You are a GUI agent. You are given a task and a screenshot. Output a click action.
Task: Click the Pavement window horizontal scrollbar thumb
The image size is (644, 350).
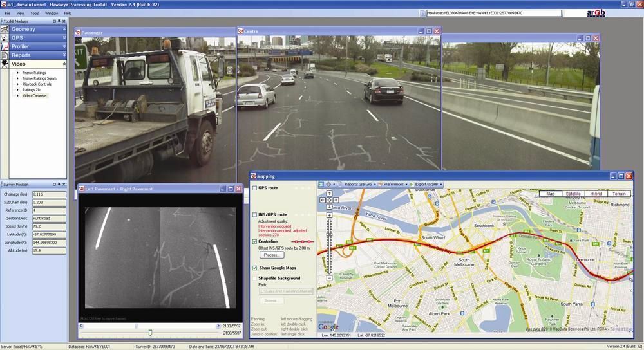tap(136, 326)
